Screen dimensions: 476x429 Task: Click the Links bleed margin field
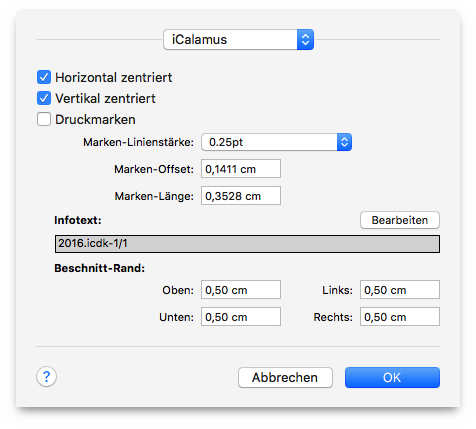400,290
